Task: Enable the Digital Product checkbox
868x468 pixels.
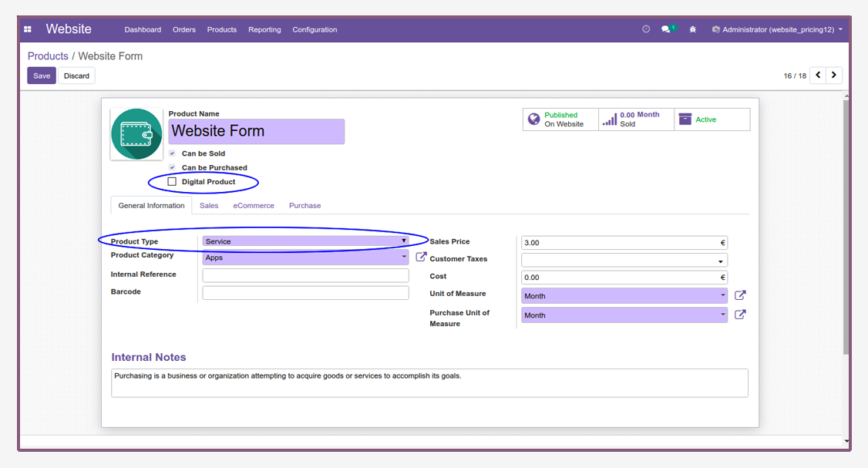Action: click(172, 182)
